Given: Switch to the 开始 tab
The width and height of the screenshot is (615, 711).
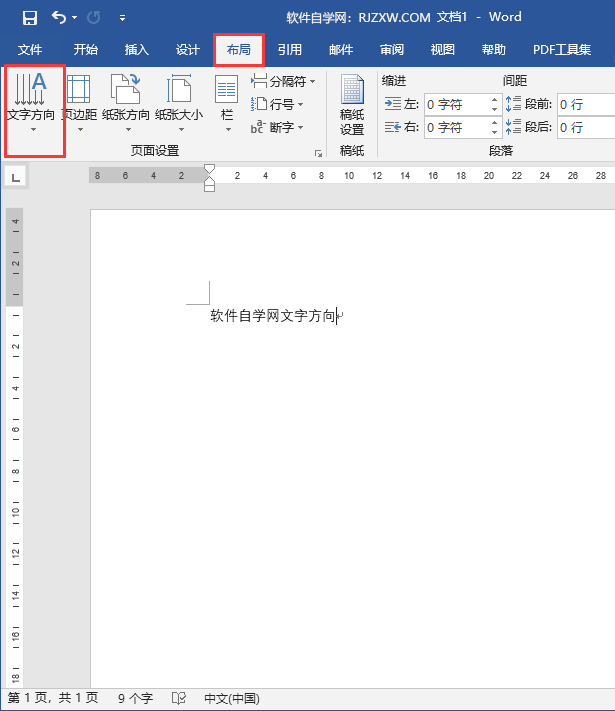Looking at the screenshot, I should click(86, 49).
